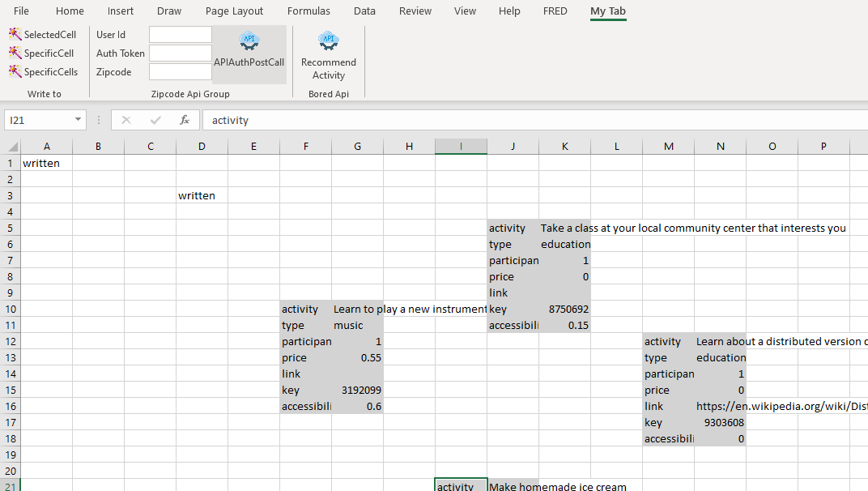Image resolution: width=868 pixels, height=491 pixels.
Task: Select cell with key 8750692
Action: pos(564,309)
